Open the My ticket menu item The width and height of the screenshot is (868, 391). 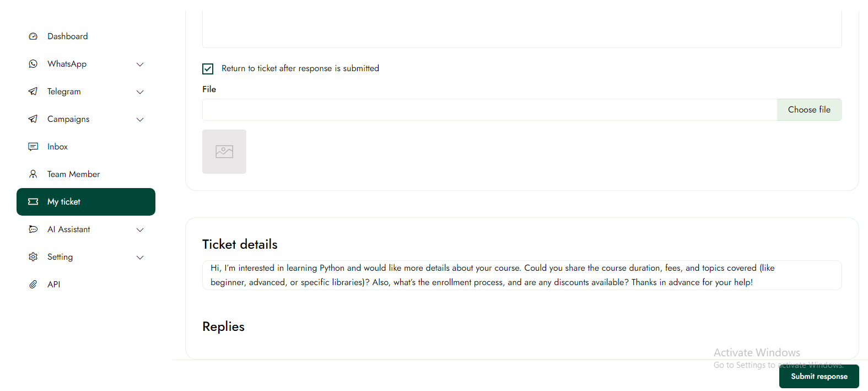pos(86,202)
